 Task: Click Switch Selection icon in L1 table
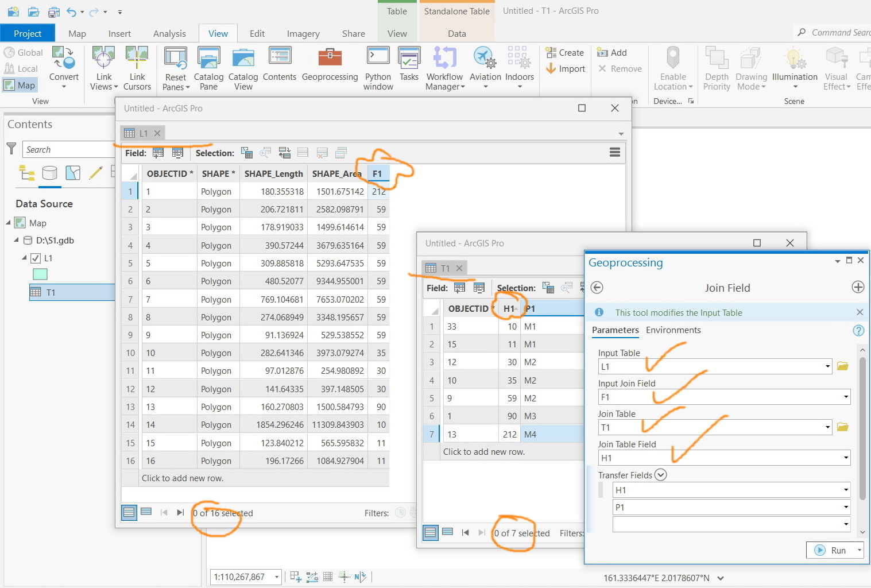[284, 153]
